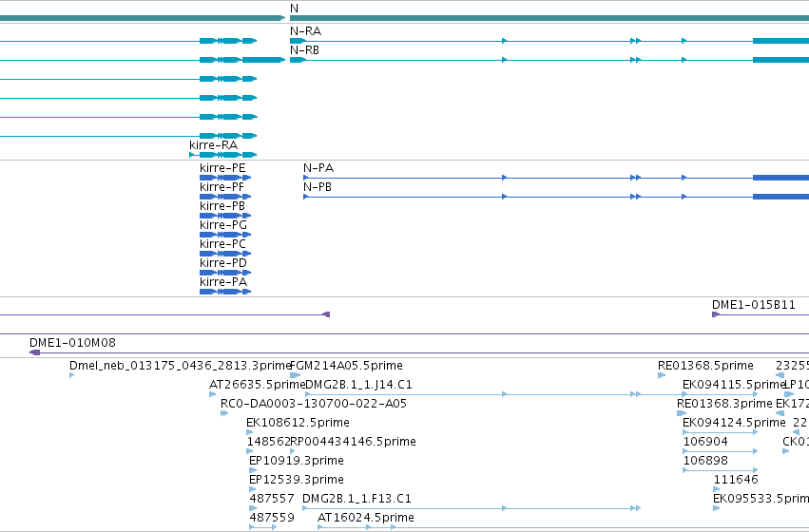Click the kirre-RA transcript exon glyph
809x532 pixels.
228,155
